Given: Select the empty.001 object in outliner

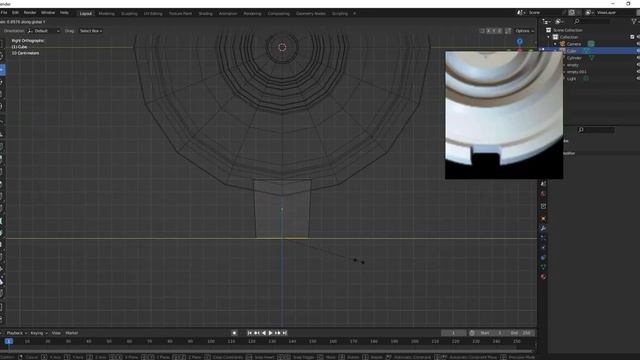Looking at the screenshot, I should click(x=576, y=72).
